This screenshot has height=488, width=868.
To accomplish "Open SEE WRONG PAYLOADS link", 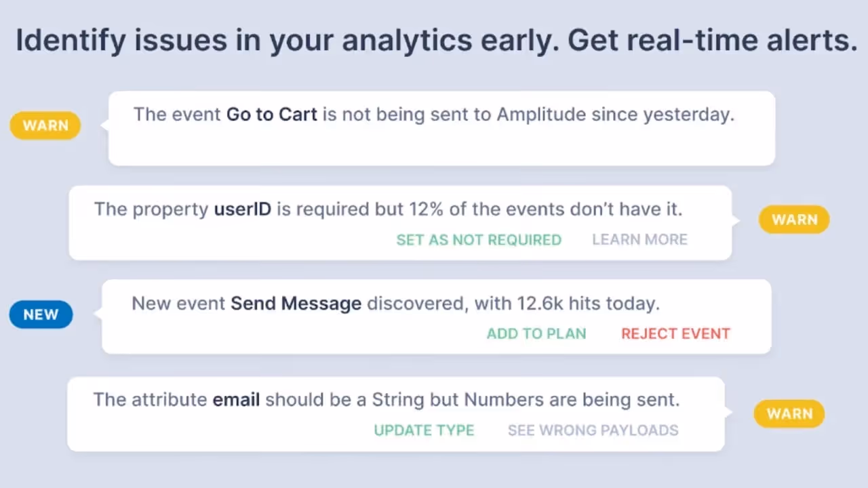I will pyautogui.click(x=593, y=430).
